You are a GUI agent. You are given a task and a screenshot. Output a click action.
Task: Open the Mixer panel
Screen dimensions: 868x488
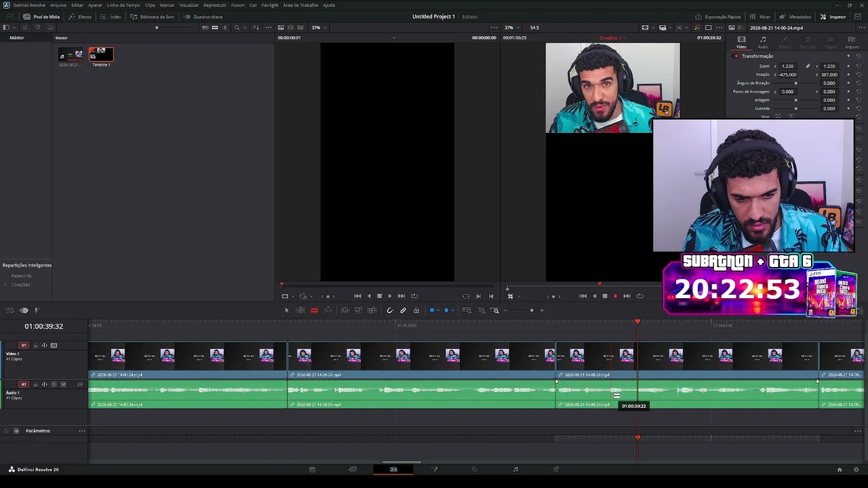tap(760, 16)
